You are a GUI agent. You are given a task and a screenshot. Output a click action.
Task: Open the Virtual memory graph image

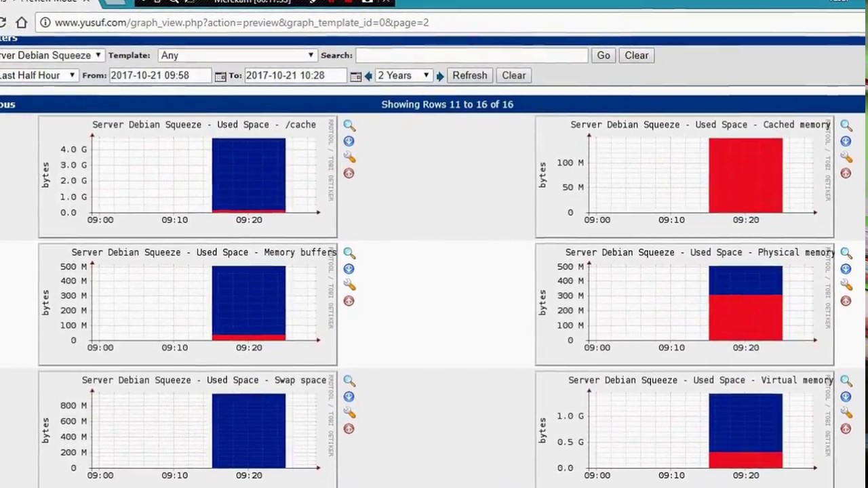(685, 430)
